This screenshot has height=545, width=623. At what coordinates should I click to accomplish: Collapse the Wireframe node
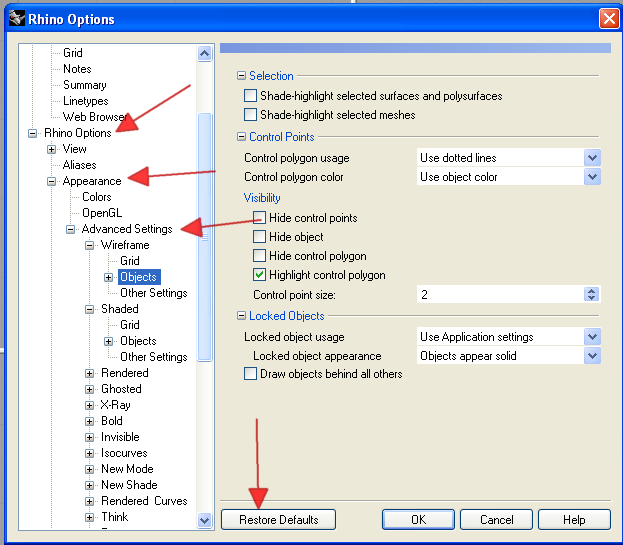[x=89, y=245]
